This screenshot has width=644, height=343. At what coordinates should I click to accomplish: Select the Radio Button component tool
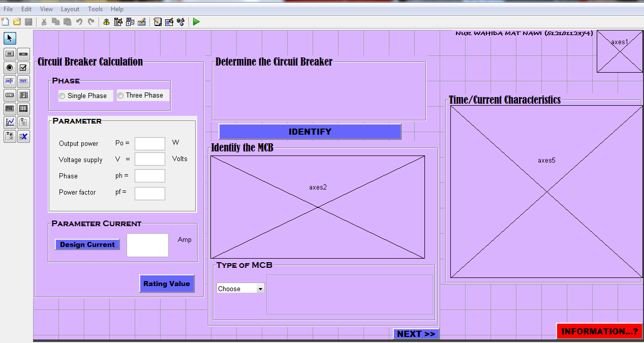pyautogui.click(x=9, y=68)
